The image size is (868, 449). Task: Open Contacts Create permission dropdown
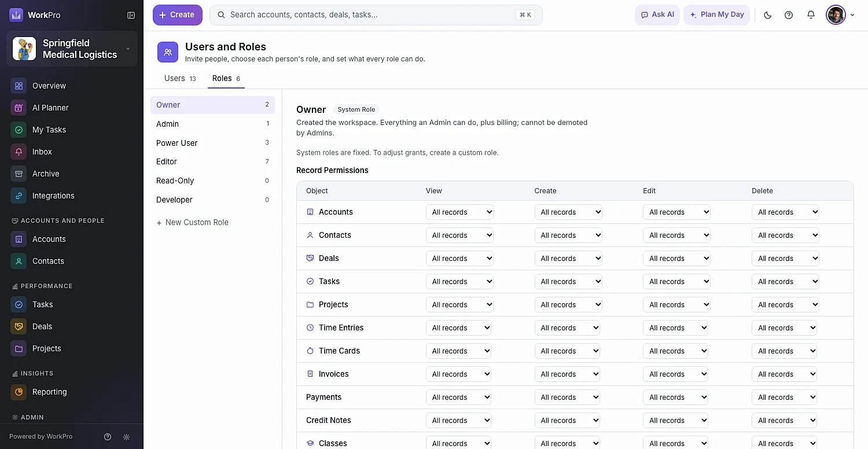point(568,235)
